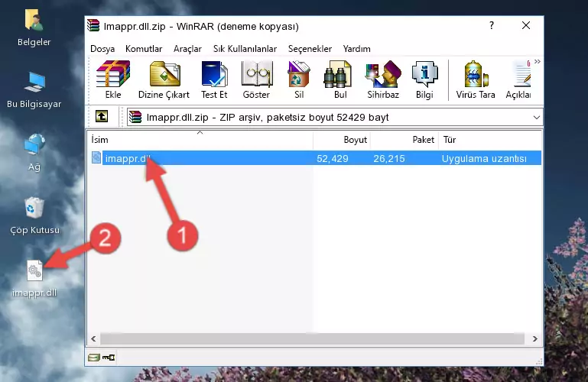This screenshot has width=588, height=382.
Task: Click the status bar drive icon
Action: 94,358
